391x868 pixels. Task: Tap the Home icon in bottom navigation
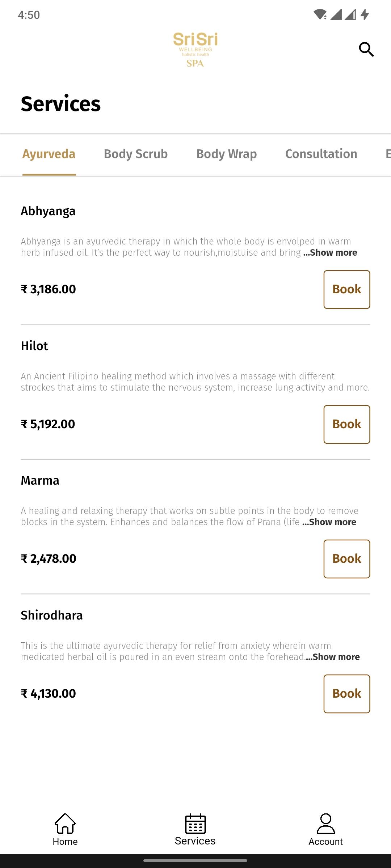pyautogui.click(x=65, y=824)
